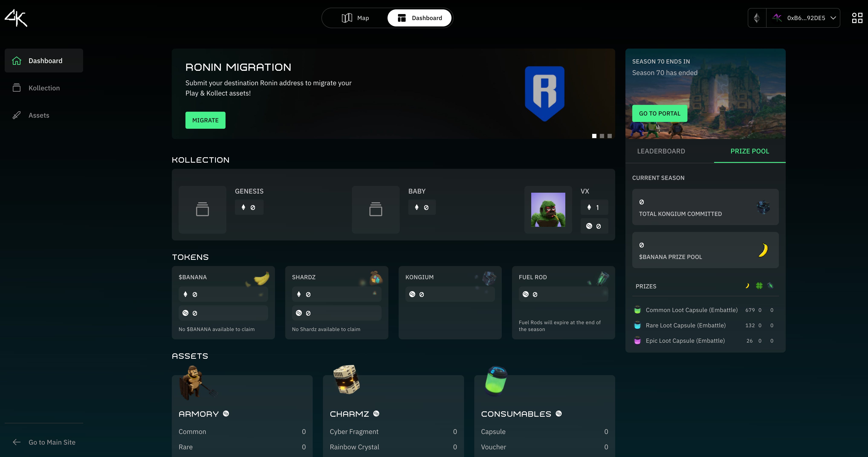Click the Ethereum network icon in header

coord(757,18)
